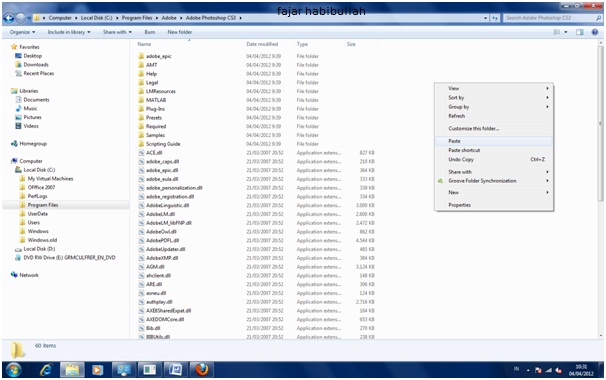Select Local Disk (D:) in tree
606x380 pixels.
click(35, 249)
